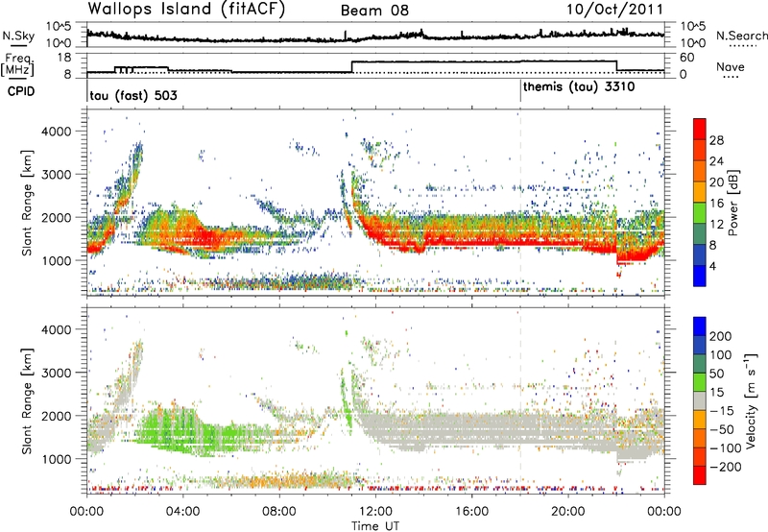Image resolution: width=768 pixels, height=532 pixels.
Task: Click the velocity colorbar tick value -200
Action: 725,467
